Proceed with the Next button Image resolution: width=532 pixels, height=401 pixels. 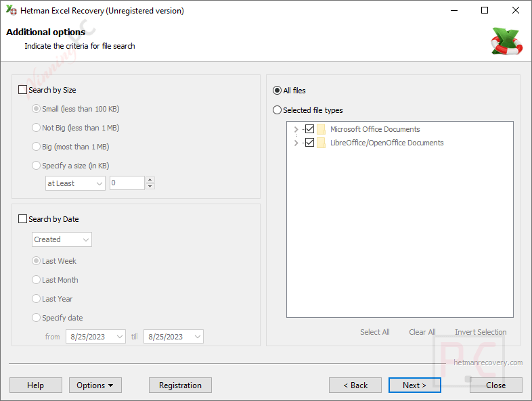pos(415,385)
